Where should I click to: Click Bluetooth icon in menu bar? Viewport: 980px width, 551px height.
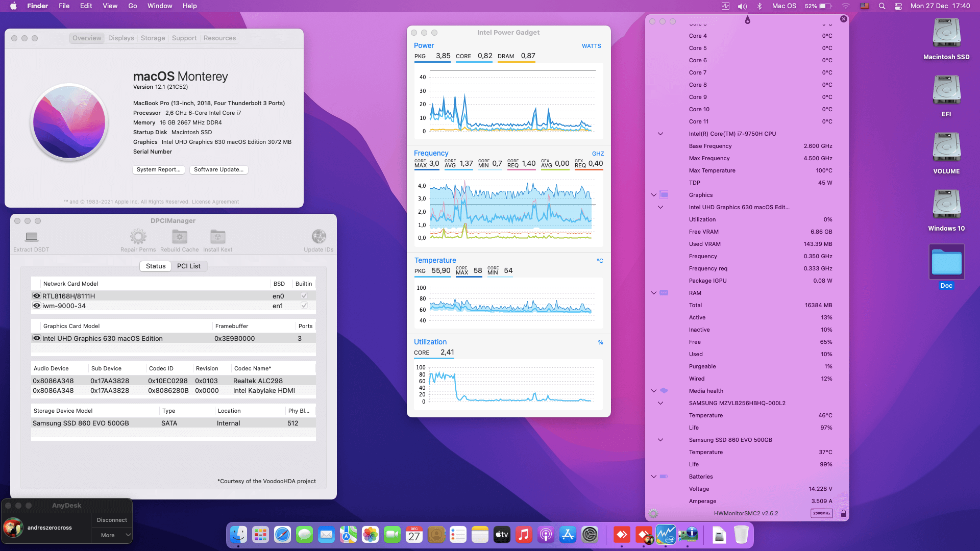(x=759, y=6)
